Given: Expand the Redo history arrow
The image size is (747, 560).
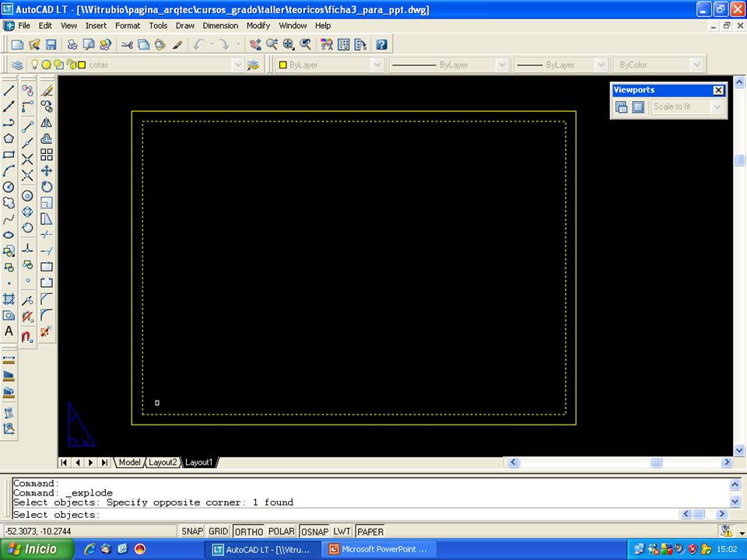Looking at the screenshot, I should point(238,45).
